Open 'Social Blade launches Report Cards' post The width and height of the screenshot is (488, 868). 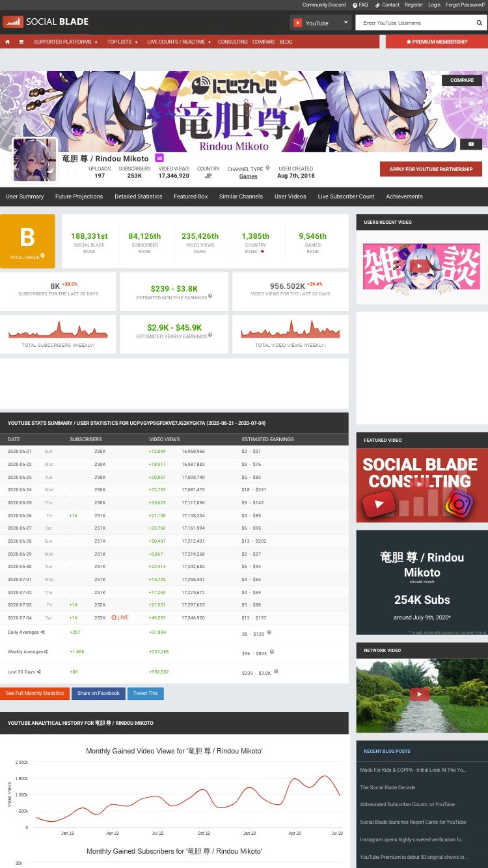[x=413, y=822]
